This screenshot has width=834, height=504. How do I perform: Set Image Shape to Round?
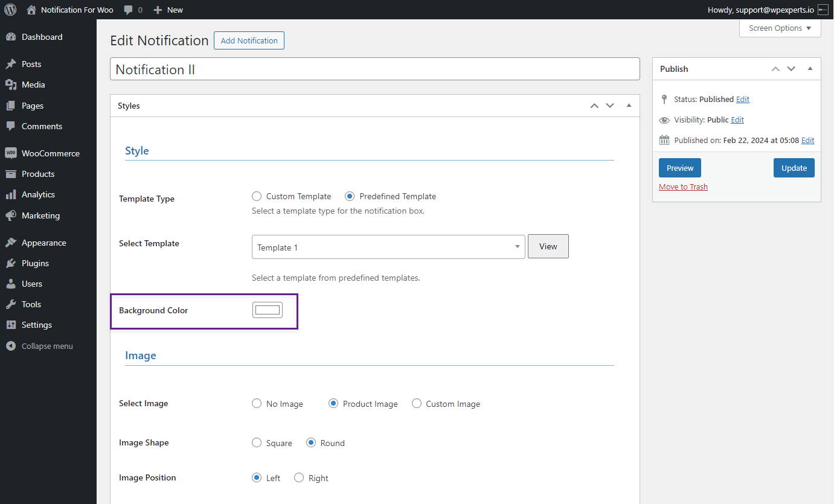tap(311, 443)
